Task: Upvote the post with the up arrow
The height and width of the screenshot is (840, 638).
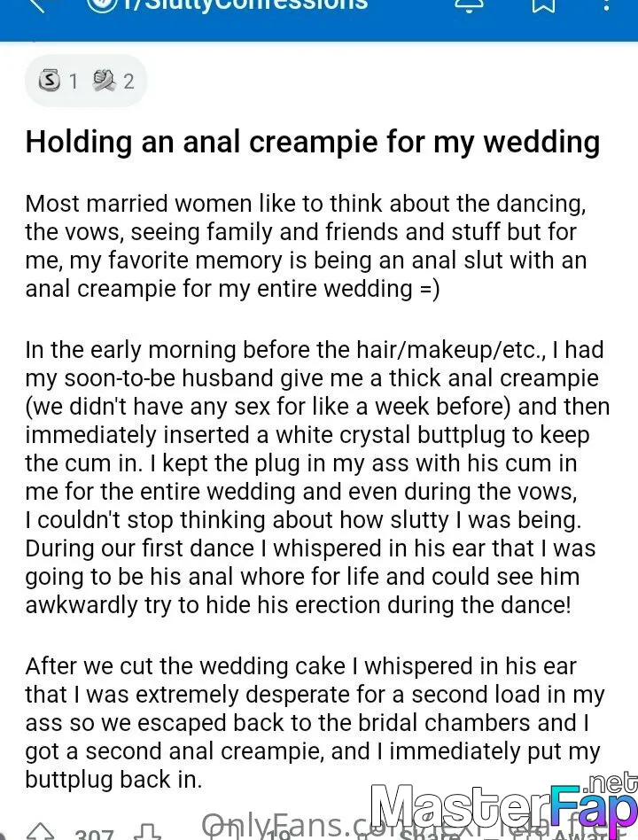Action: click(41, 832)
